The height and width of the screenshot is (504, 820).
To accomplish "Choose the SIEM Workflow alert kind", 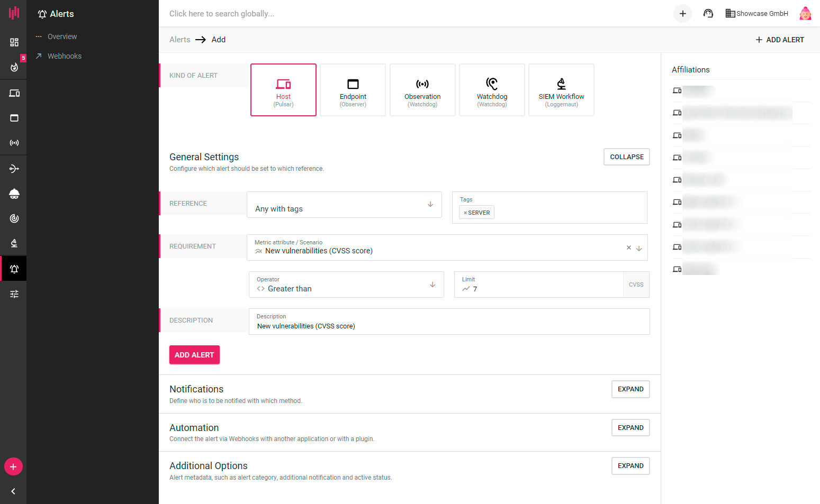I will tap(561, 90).
